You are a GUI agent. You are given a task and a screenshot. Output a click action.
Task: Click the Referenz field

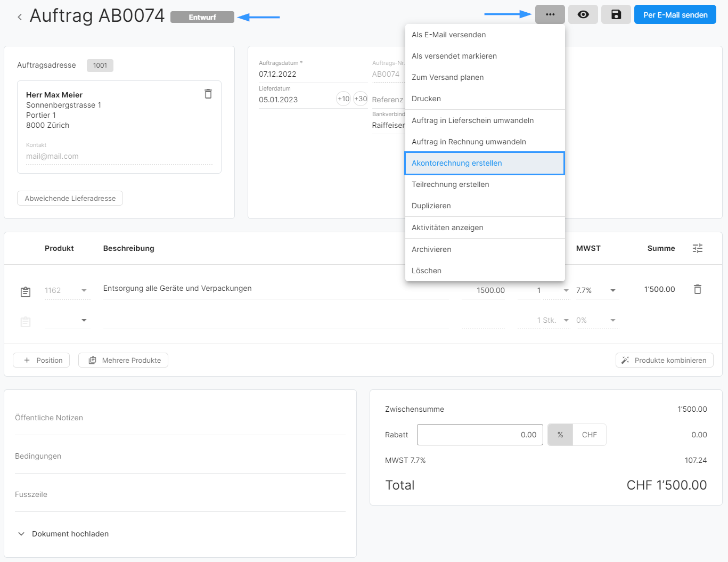pyautogui.click(x=388, y=100)
